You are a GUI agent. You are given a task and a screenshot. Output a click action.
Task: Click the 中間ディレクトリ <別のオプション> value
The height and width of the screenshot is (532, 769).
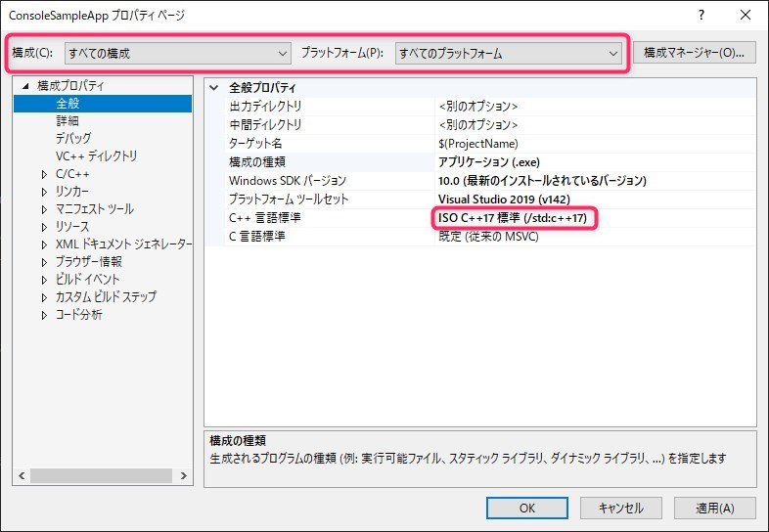click(478, 124)
